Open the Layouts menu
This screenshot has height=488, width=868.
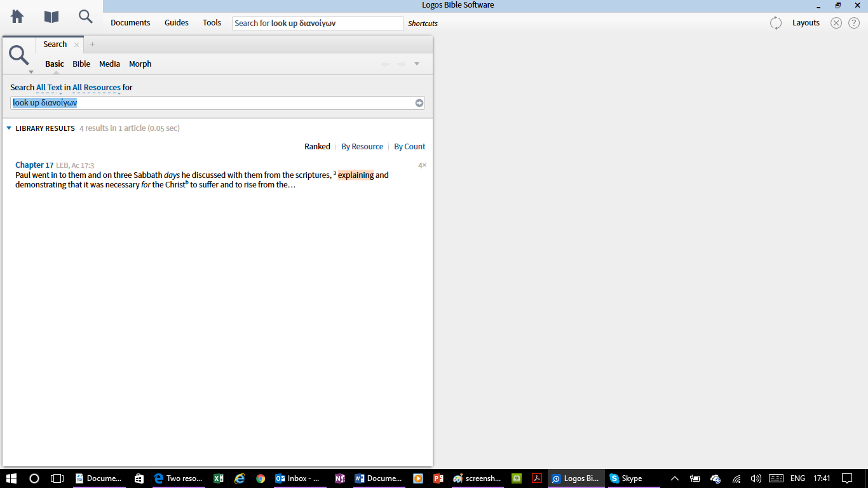tap(806, 23)
